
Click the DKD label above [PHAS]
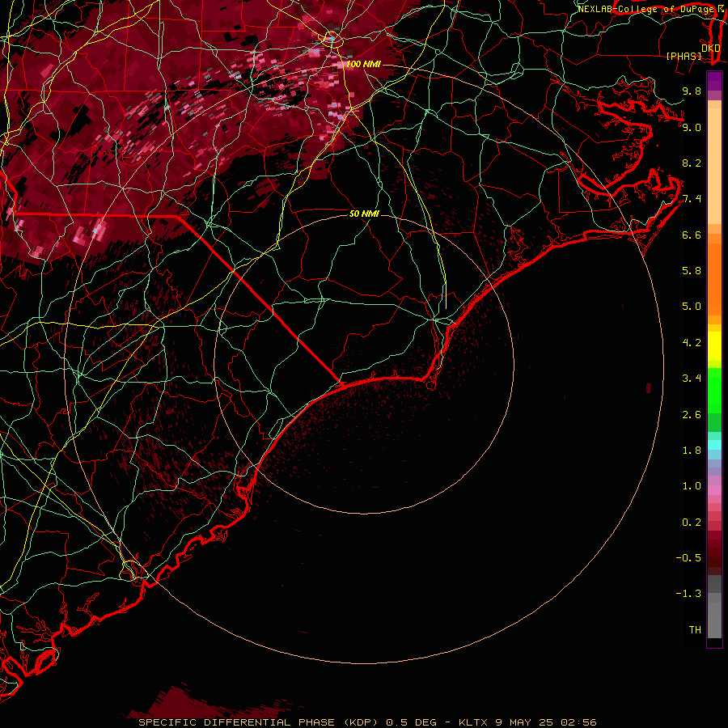710,49
